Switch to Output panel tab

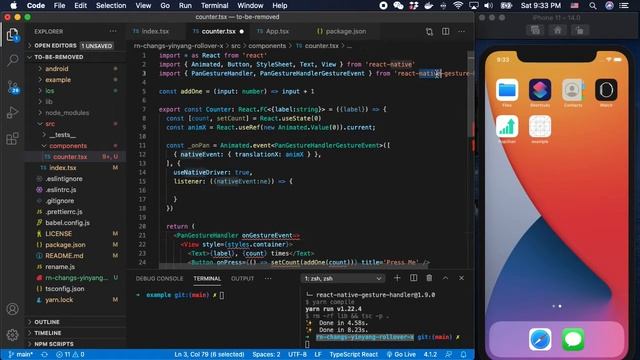(242, 278)
